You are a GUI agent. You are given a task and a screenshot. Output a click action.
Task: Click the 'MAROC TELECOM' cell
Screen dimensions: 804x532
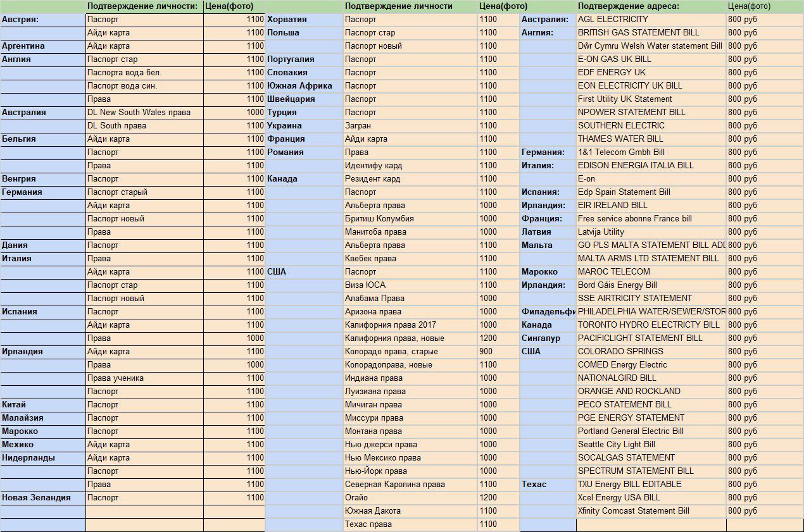click(x=651, y=272)
